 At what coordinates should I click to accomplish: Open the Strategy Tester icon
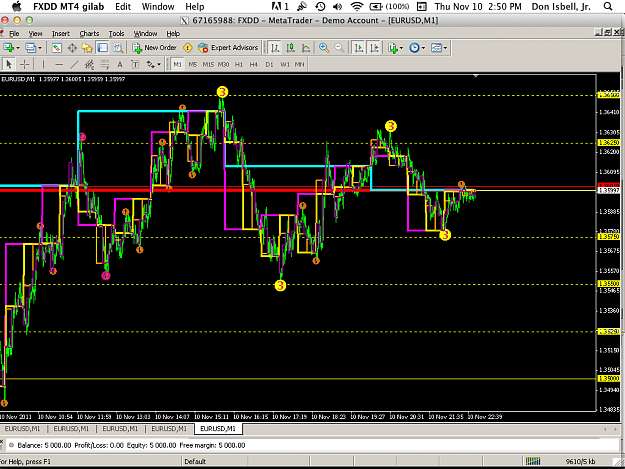tap(118, 48)
